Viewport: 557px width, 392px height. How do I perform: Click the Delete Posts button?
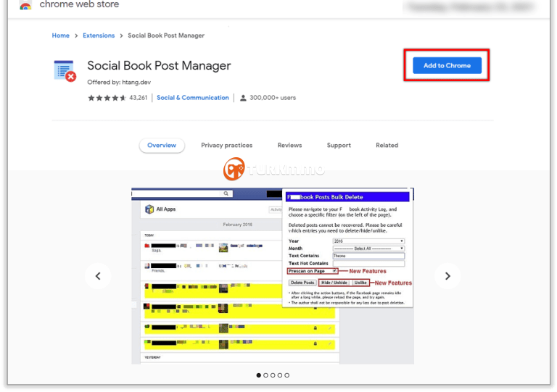[302, 283]
